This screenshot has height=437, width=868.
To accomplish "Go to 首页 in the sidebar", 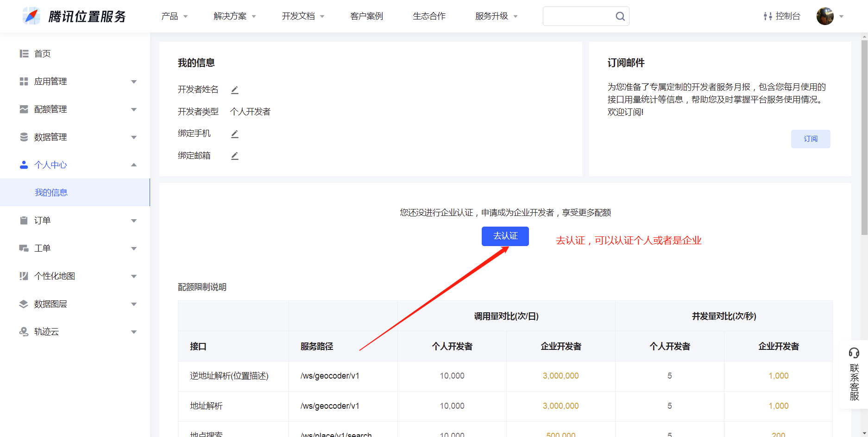I will (42, 54).
